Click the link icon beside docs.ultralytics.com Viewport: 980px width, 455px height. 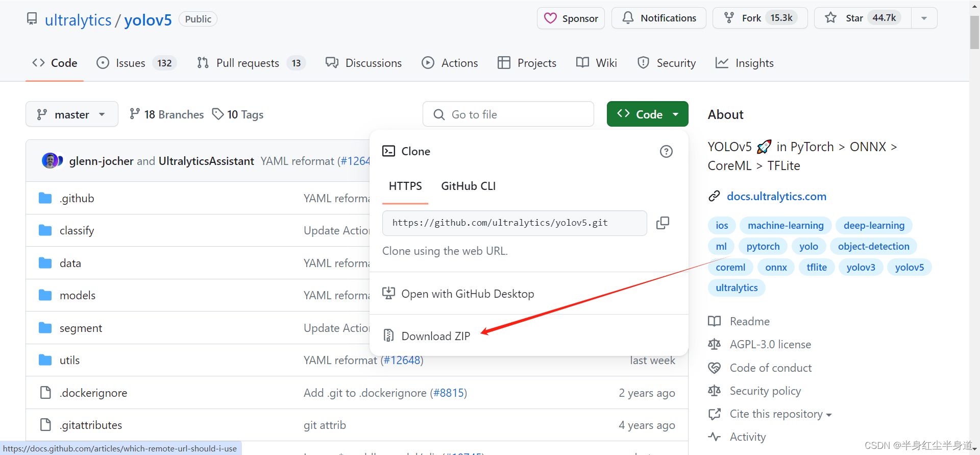coord(714,196)
